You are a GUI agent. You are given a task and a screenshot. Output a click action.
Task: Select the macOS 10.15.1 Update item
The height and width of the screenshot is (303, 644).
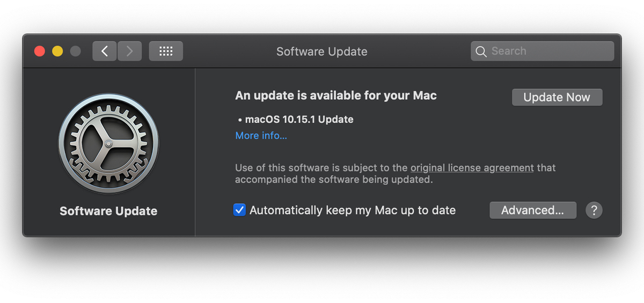pos(299,120)
